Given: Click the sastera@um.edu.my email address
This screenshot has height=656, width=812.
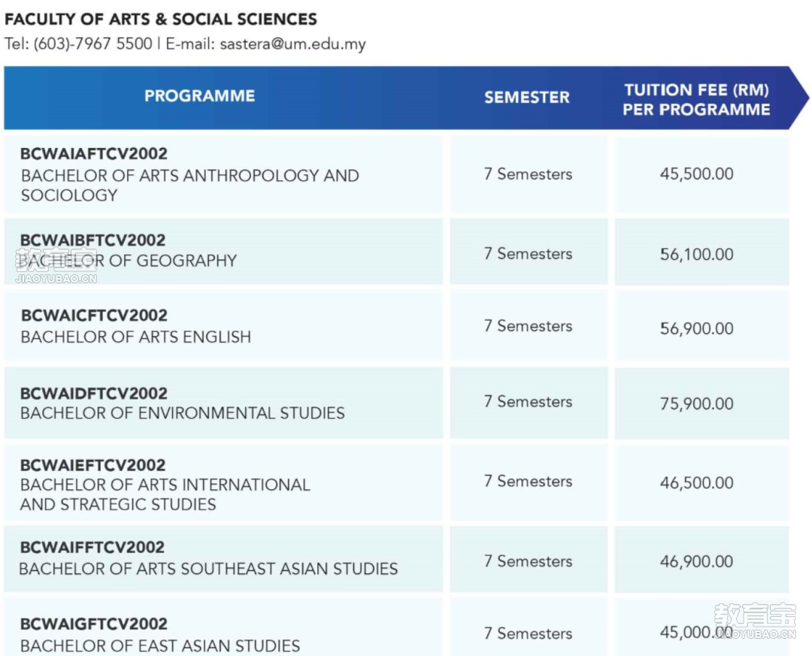Looking at the screenshot, I should (292, 44).
